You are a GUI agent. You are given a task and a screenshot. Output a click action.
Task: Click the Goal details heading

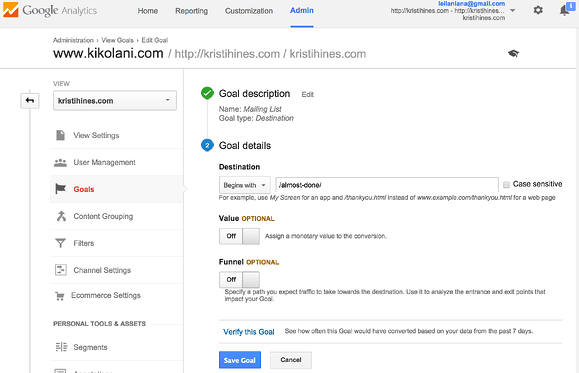tap(245, 146)
